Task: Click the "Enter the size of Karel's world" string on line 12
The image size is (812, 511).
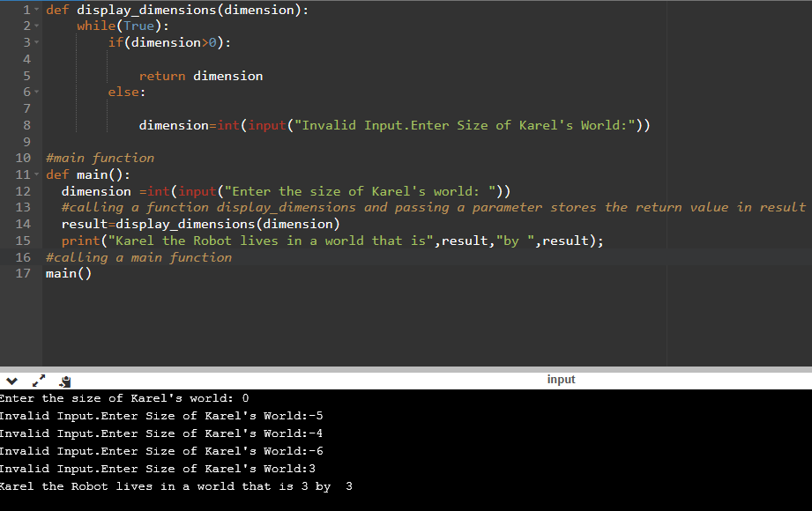Action: tap(360, 191)
